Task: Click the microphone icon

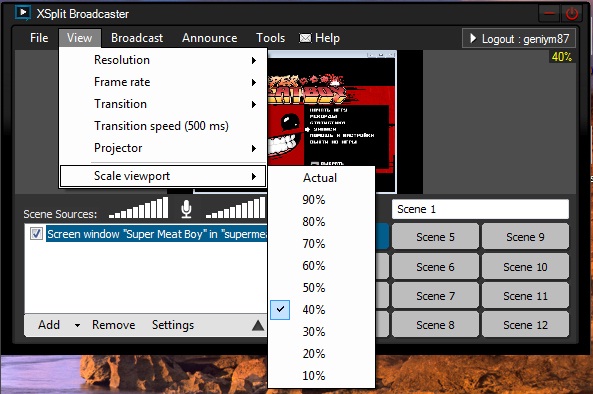Action: coord(186,209)
